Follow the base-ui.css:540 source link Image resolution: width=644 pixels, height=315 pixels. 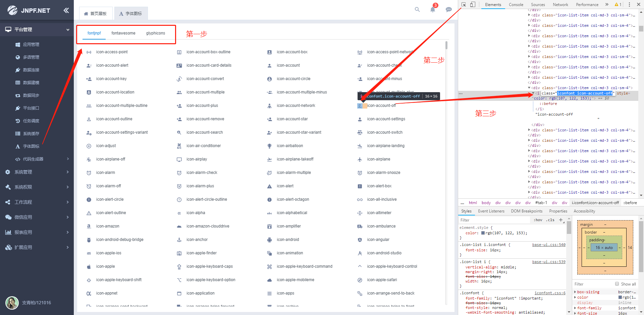coord(549,245)
